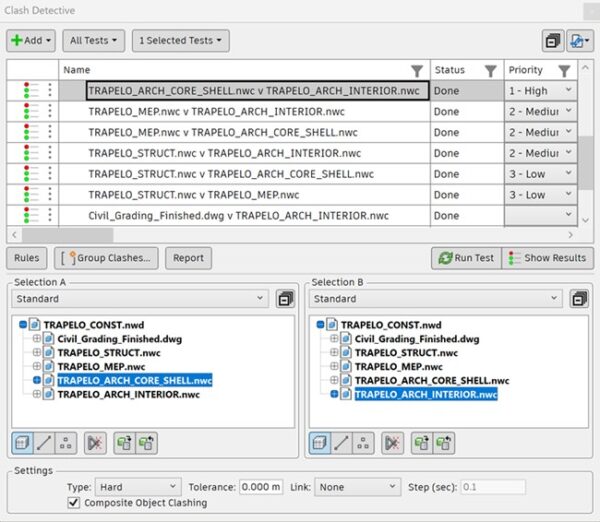Enable self-intersect icon under Selection A
Viewport: 600px width, 522px height.
point(95,443)
